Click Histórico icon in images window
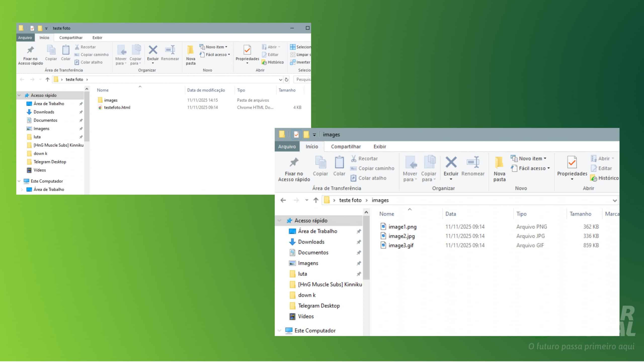This screenshot has height=362, width=644. 594,178
